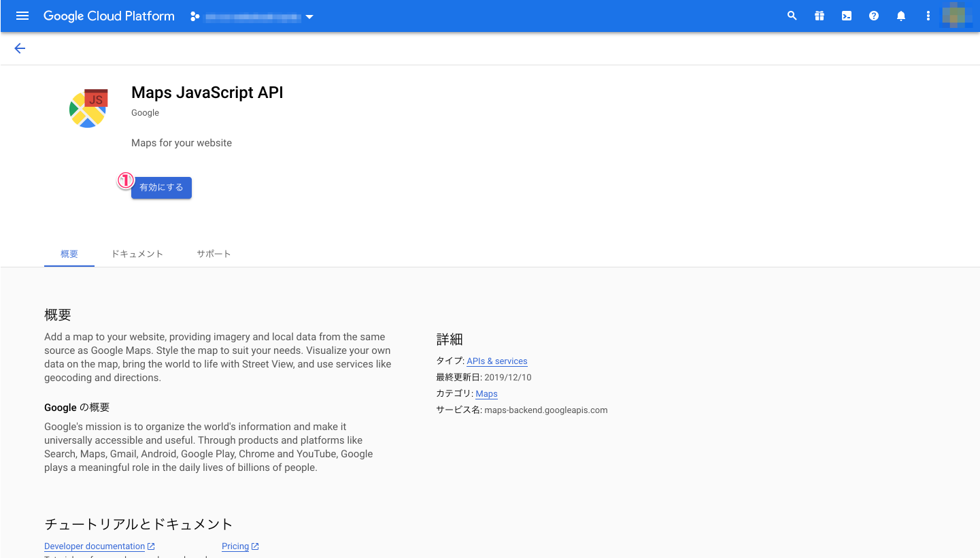The image size is (980, 558).
Task: Open the three-dot settings menu
Action: 928,16
